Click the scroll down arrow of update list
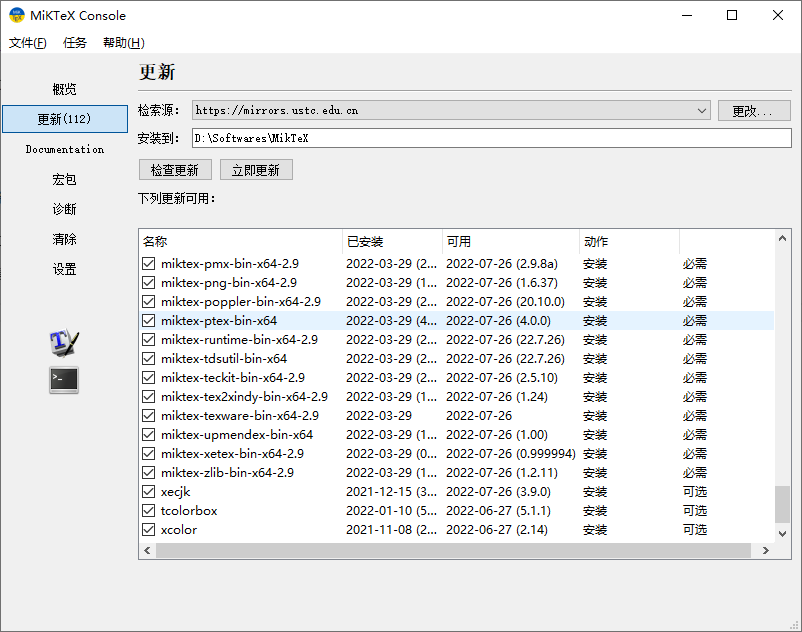Screen dimensions: 802x632 [x=782, y=533]
